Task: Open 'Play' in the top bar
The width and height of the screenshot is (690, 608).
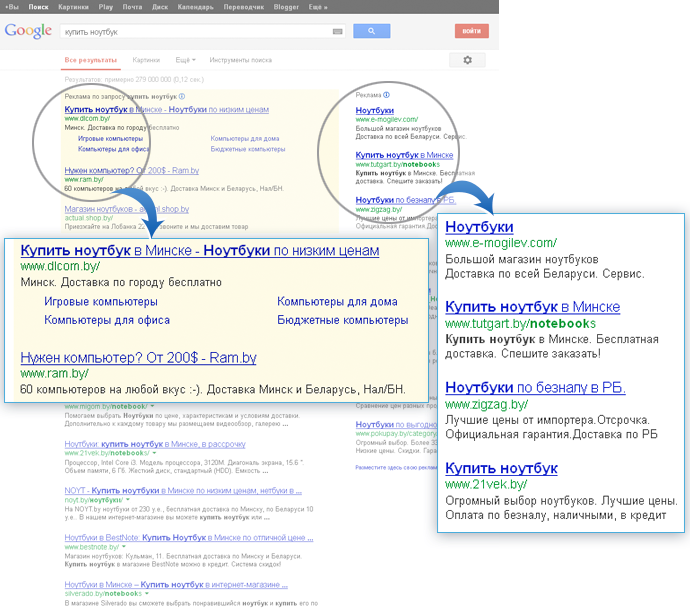Action: tap(106, 7)
